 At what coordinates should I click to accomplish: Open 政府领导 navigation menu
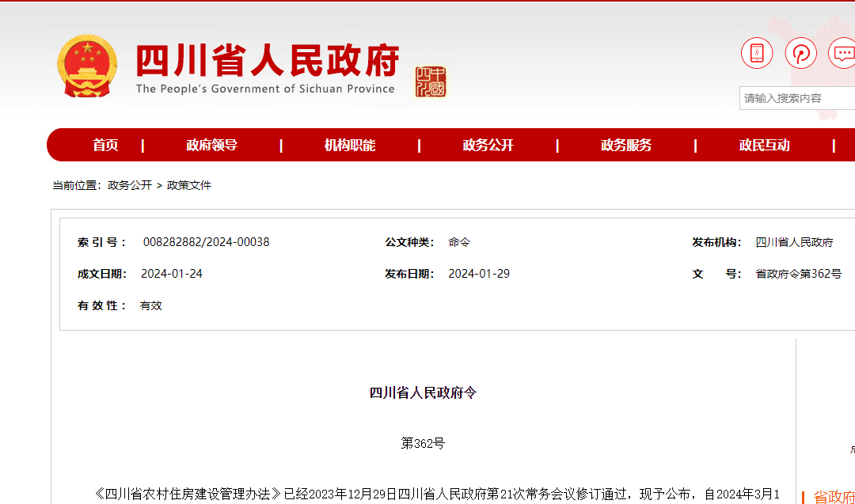211,145
